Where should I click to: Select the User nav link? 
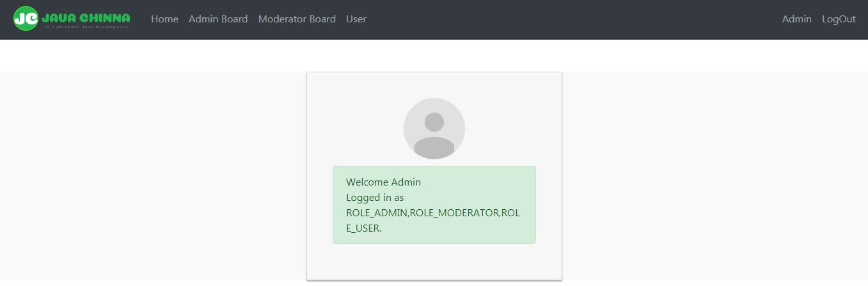(x=356, y=19)
